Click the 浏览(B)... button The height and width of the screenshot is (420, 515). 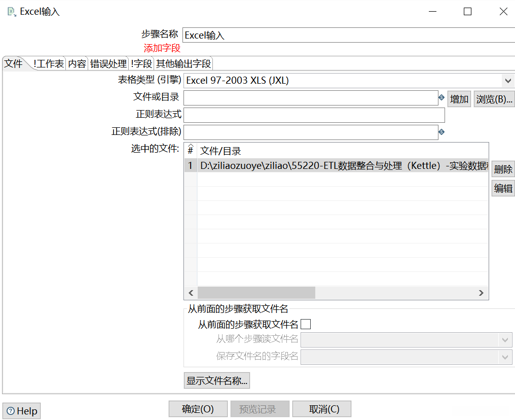coord(494,99)
